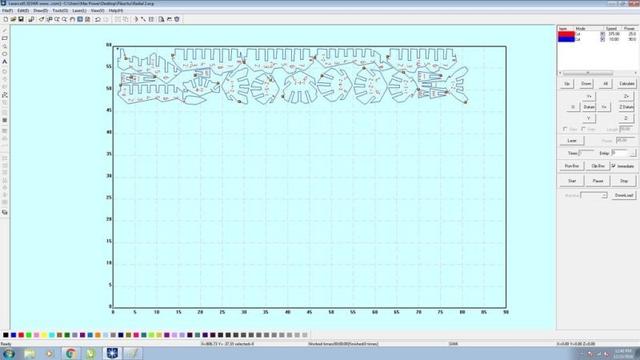Pick the black swatch in color palette

[6, 335]
